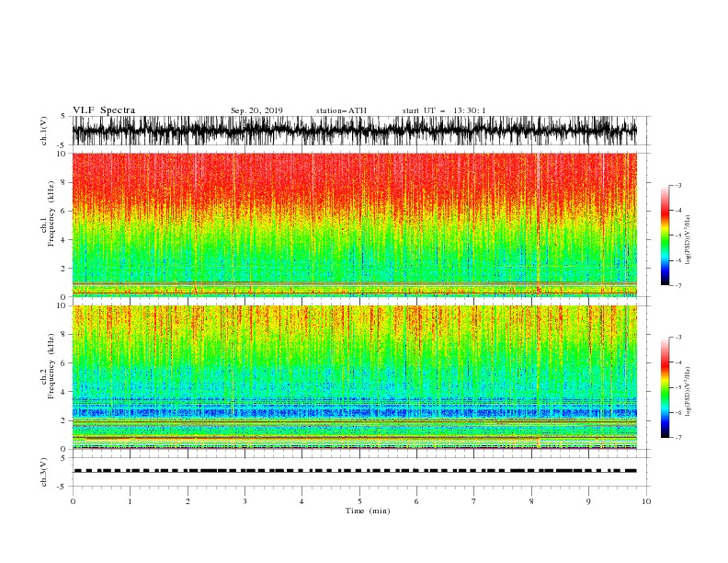This screenshot has height=563, width=728.
Task: Click the 'start UT = 13:30:1' text
Action: (444, 110)
